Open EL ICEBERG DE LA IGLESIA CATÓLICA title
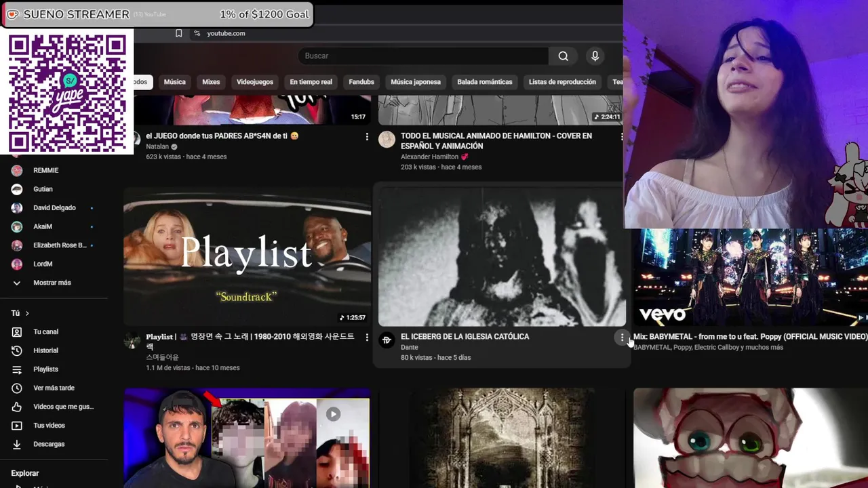Image resolution: width=868 pixels, height=488 pixels. pyautogui.click(x=465, y=337)
